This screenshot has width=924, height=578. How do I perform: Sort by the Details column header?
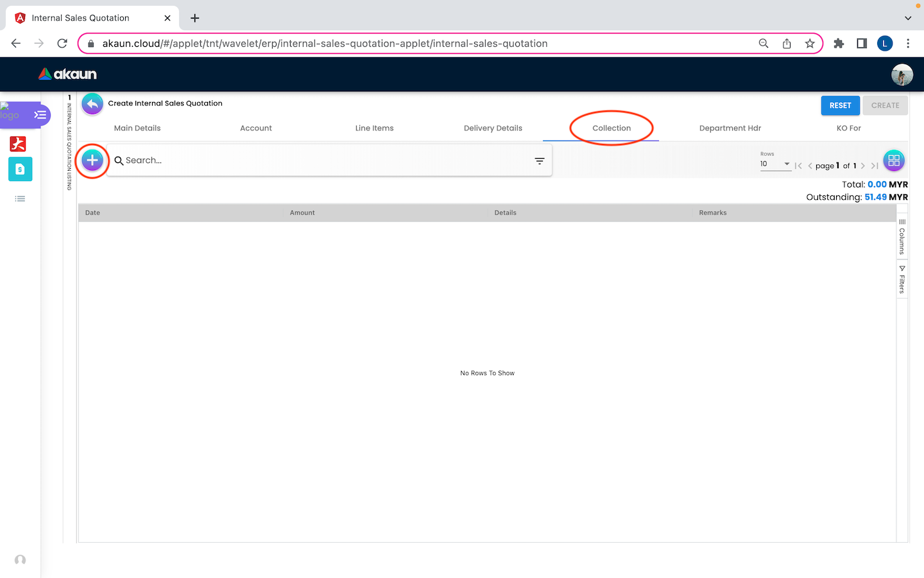(506, 213)
